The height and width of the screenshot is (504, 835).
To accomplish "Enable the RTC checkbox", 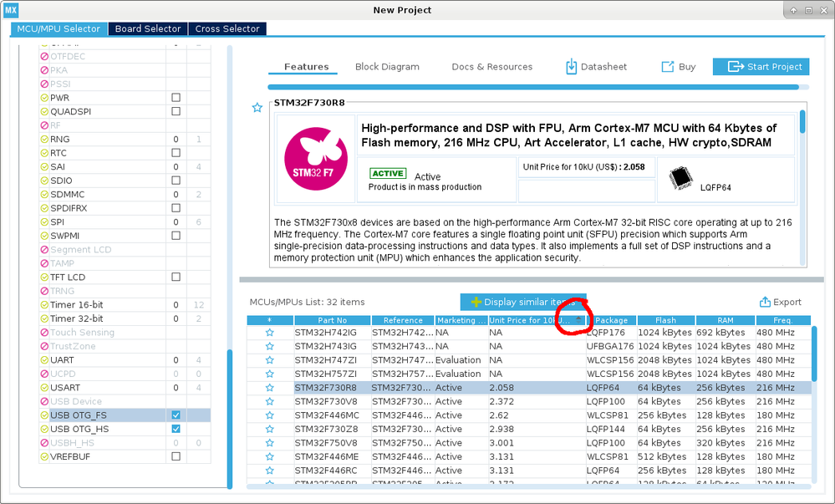I will coord(176,153).
